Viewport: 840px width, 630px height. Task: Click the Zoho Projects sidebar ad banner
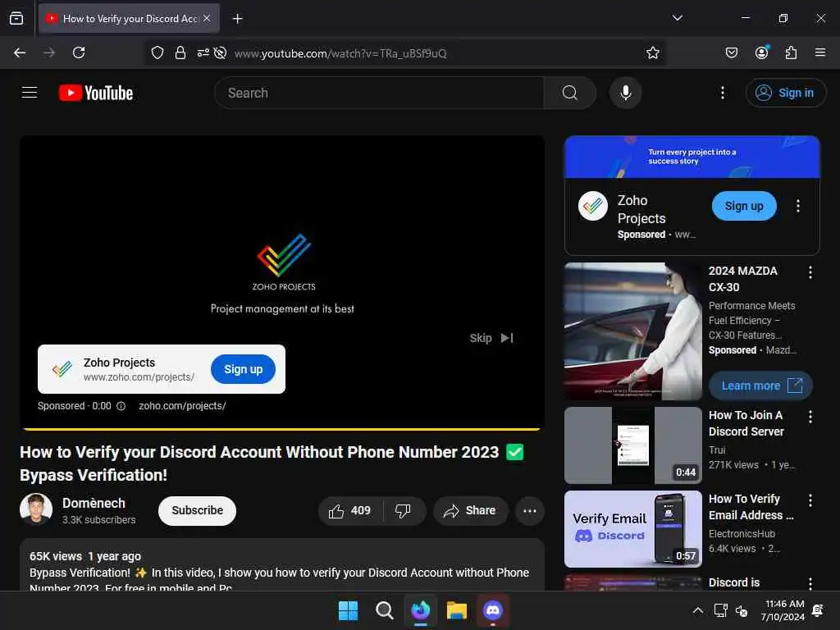coord(692,157)
